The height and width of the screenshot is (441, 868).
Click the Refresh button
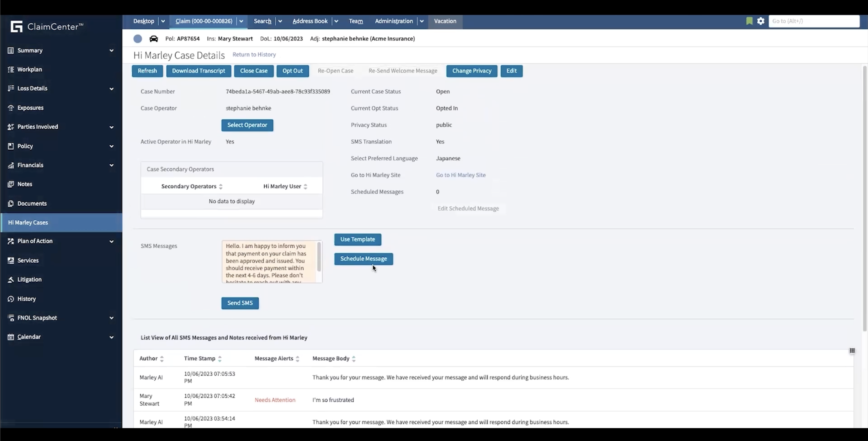pyautogui.click(x=147, y=71)
